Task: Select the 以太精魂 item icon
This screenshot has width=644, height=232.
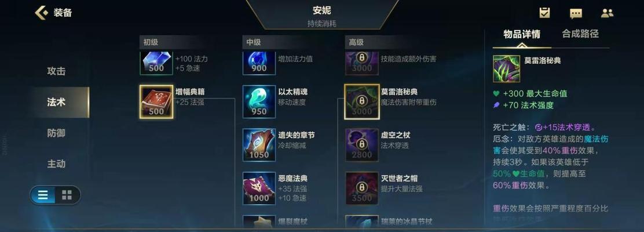Action: click(x=259, y=102)
